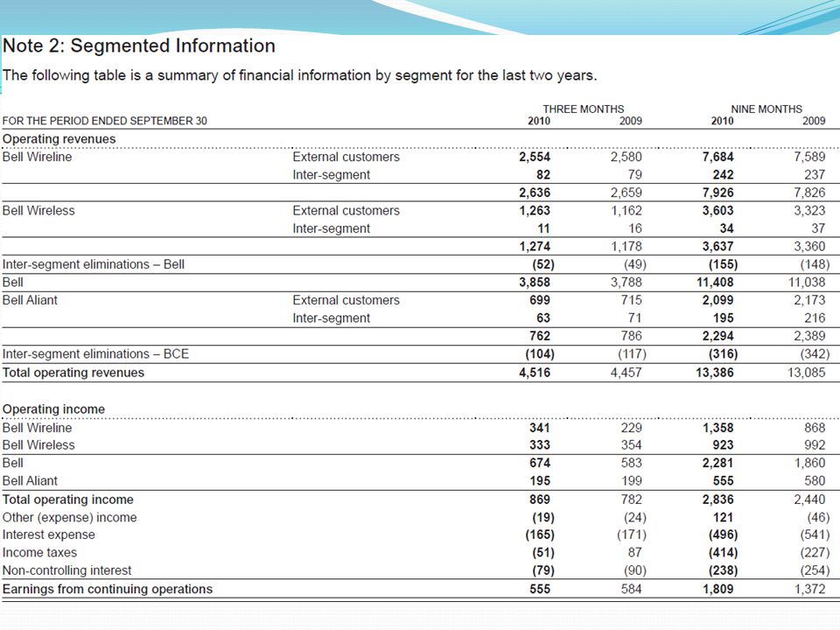Click 'Bell Wireless' in Operating income section
This screenshot has width=840, height=630.
click(38, 445)
